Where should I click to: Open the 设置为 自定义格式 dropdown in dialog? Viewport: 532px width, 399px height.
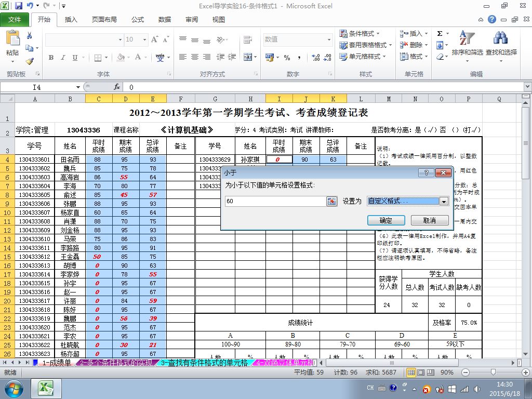444,201
